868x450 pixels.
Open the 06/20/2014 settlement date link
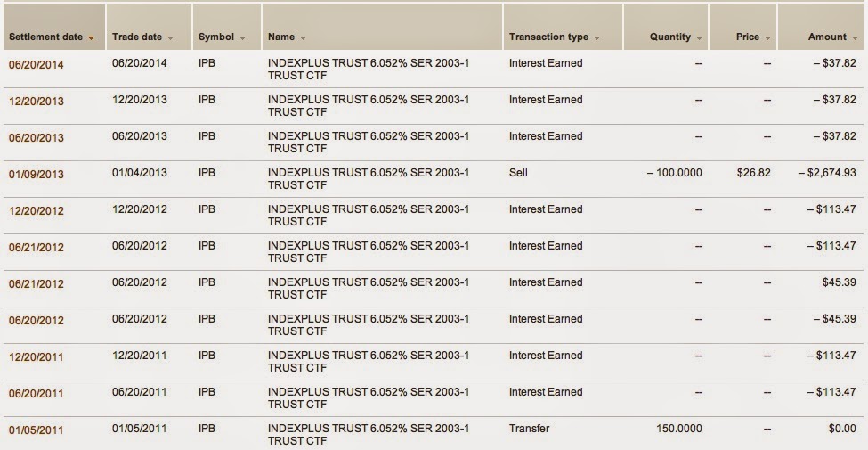(x=36, y=65)
